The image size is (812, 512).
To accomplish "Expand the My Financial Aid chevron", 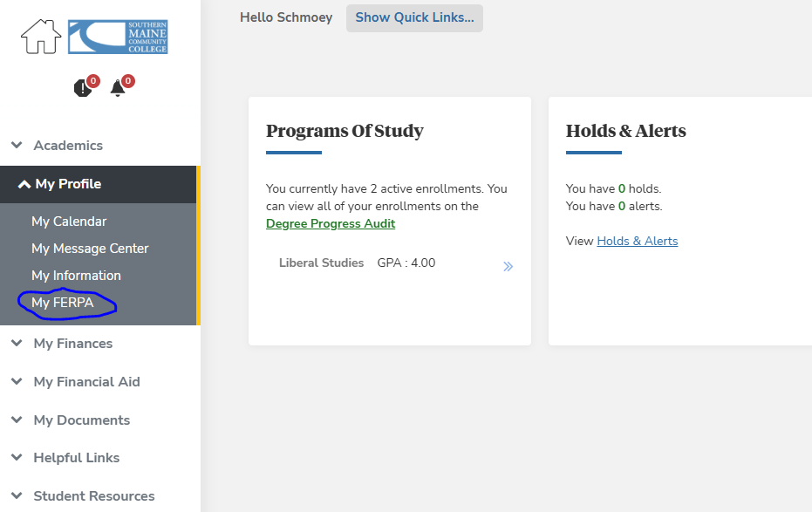I will coord(17,381).
